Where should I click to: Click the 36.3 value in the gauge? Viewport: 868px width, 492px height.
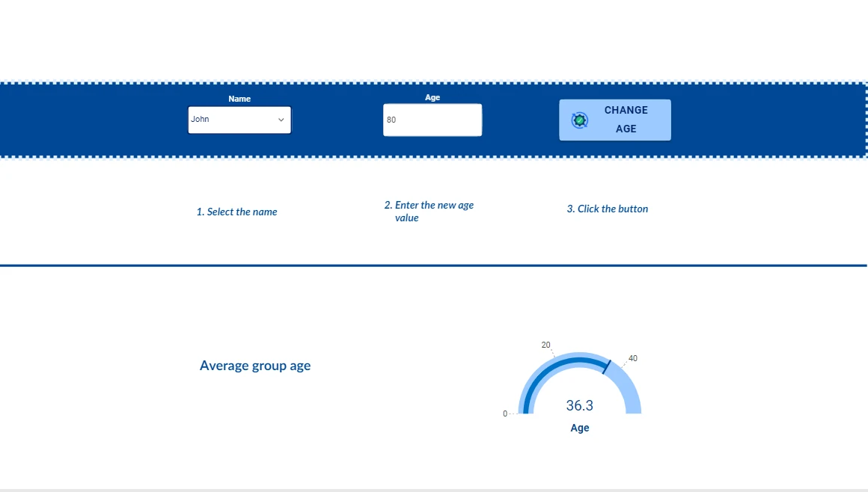click(x=580, y=406)
